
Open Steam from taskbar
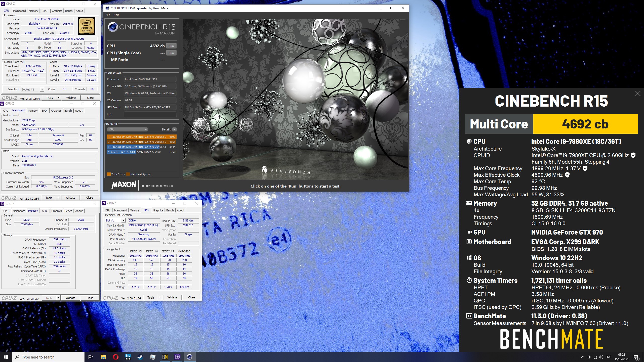(140, 357)
